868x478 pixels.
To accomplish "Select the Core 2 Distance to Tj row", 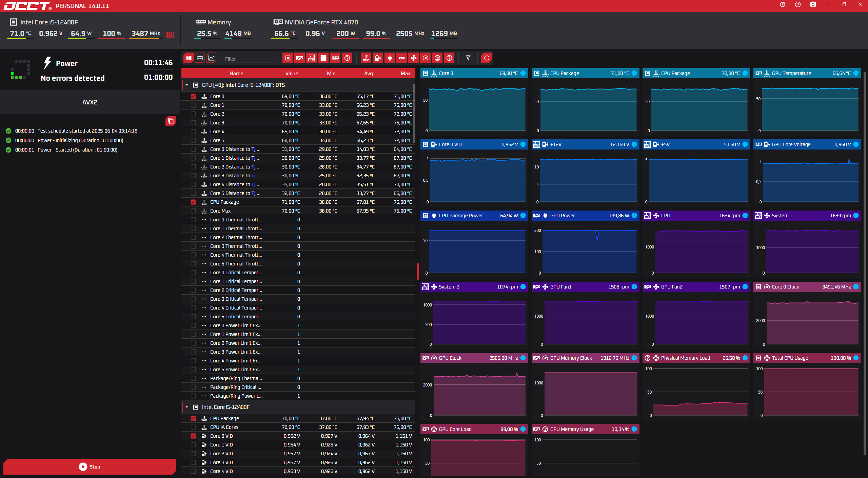I will click(x=298, y=167).
